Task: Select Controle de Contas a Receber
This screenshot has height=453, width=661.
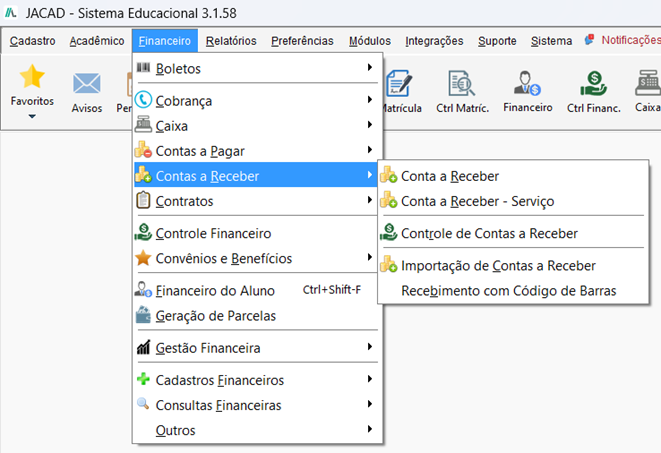Action: coord(513,233)
